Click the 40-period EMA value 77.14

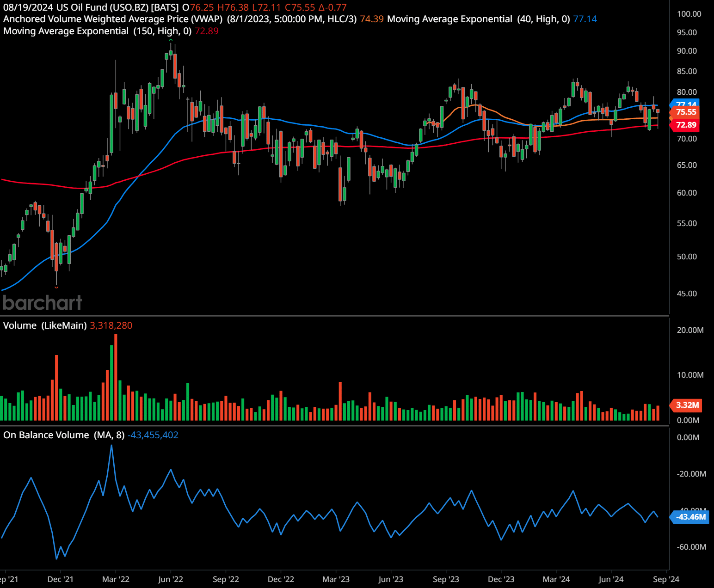(585, 19)
